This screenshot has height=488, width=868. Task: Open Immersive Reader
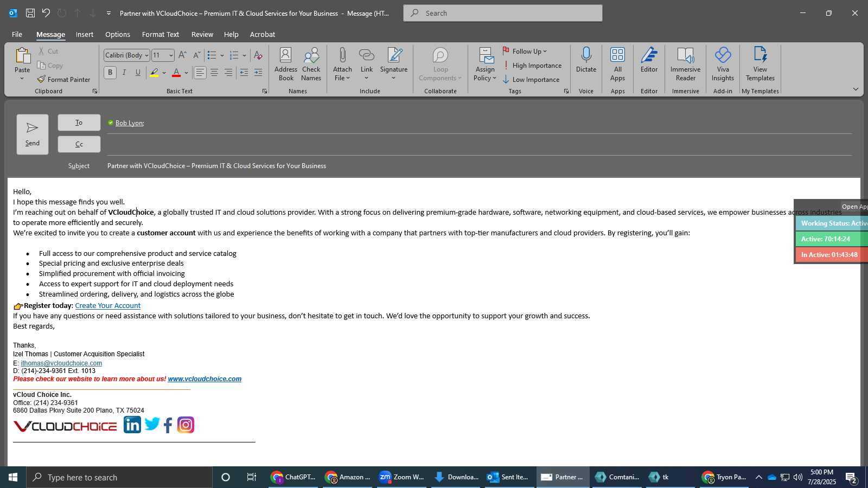point(686,65)
